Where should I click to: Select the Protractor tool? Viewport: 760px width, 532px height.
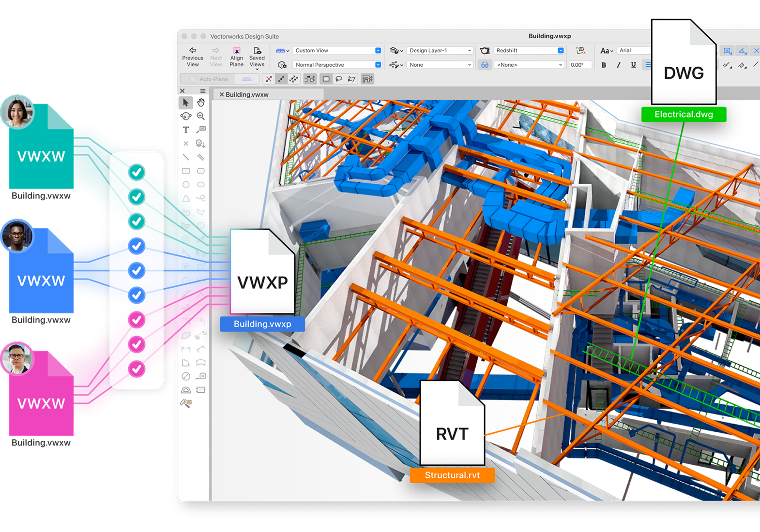tap(186, 390)
